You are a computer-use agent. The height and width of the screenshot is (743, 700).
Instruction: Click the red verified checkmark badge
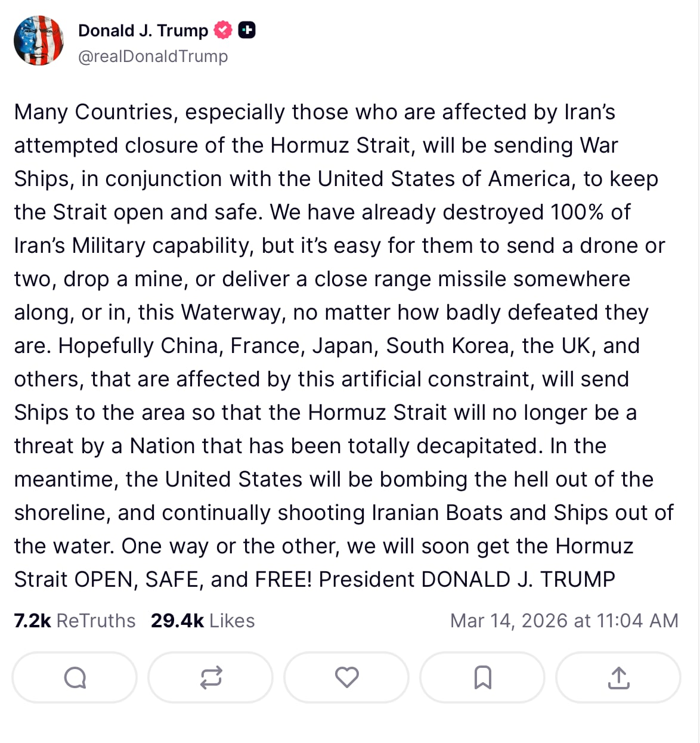click(x=222, y=30)
